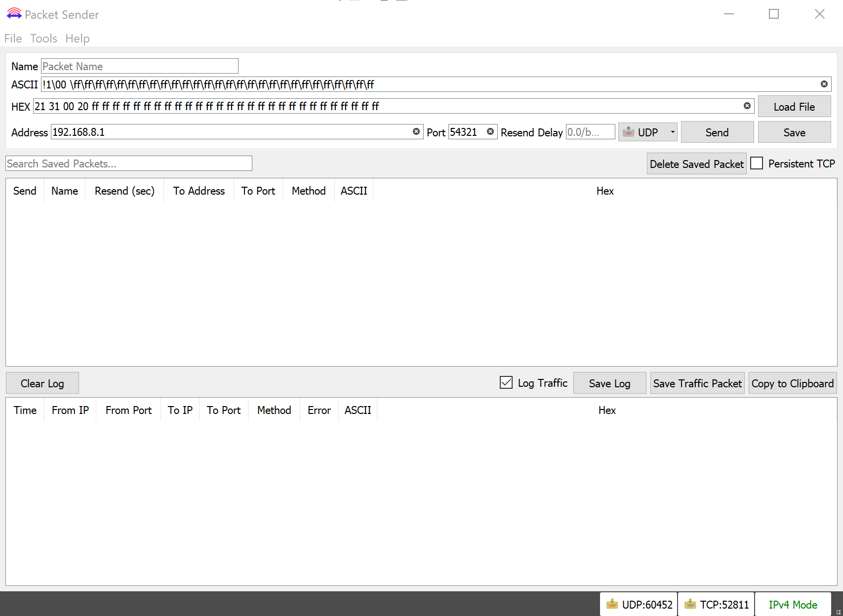Click the Copy to Clipboard button
The image size is (843, 616).
(x=792, y=383)
